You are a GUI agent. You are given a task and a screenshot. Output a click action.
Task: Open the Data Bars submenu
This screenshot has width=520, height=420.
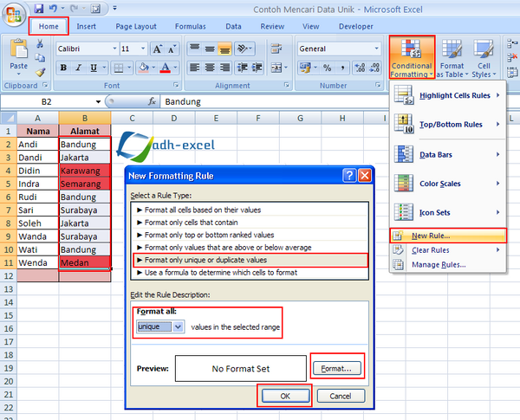[447, 155]
